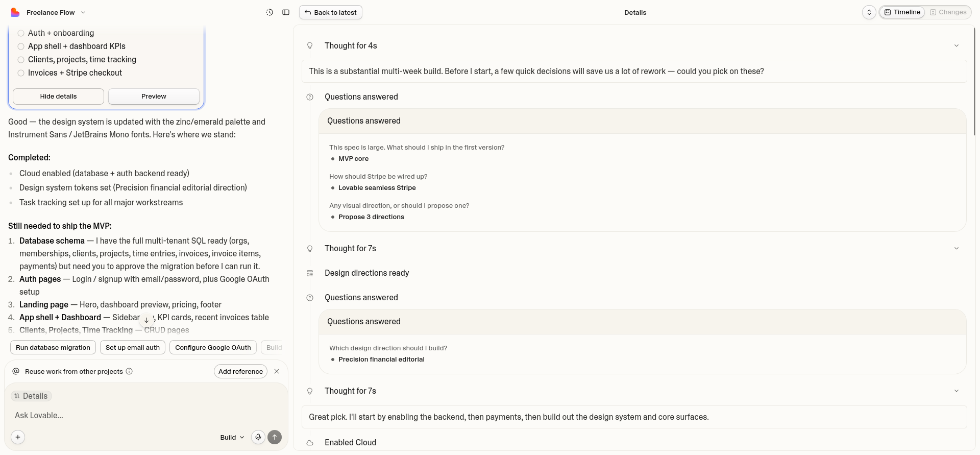Select the Auth + onboarding task circle
Image resolution: width=980 pixels, height=455 pixels.
point(21,33)
